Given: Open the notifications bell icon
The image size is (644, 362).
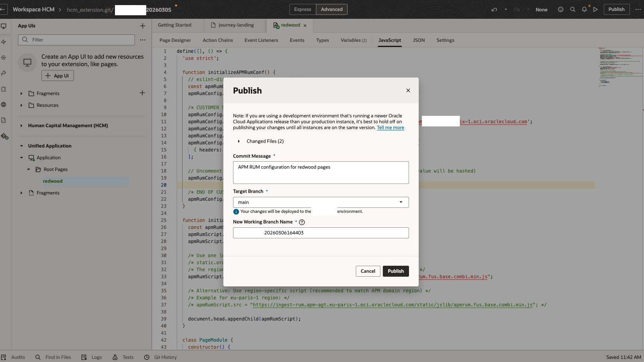Looking at the screenshot, I should point(584,9).
